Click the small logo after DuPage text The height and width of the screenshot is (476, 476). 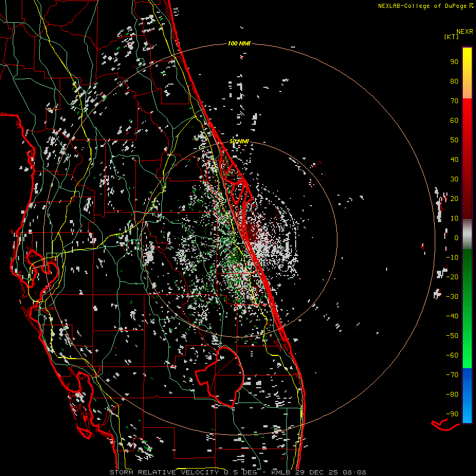471,6
